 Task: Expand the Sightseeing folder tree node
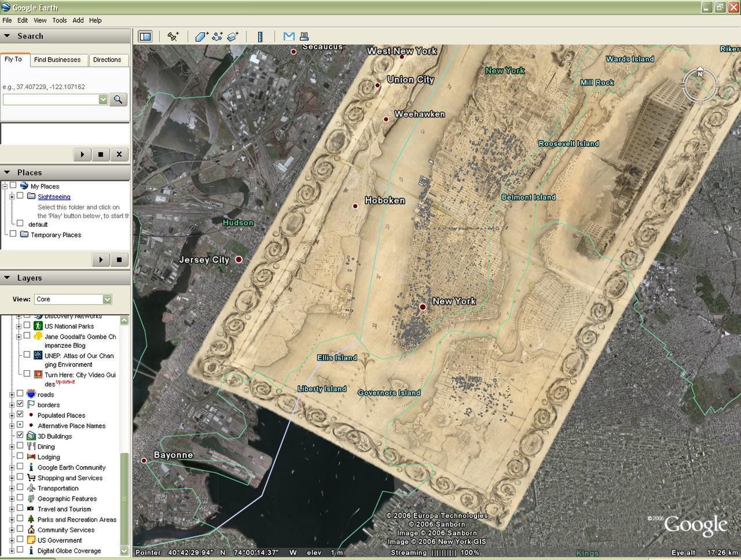[x=12, y=197]
